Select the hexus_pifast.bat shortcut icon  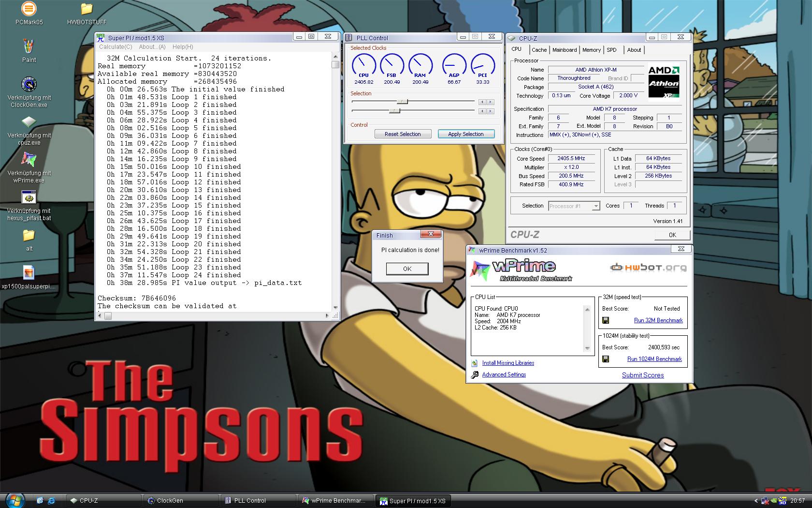[29, 197]
